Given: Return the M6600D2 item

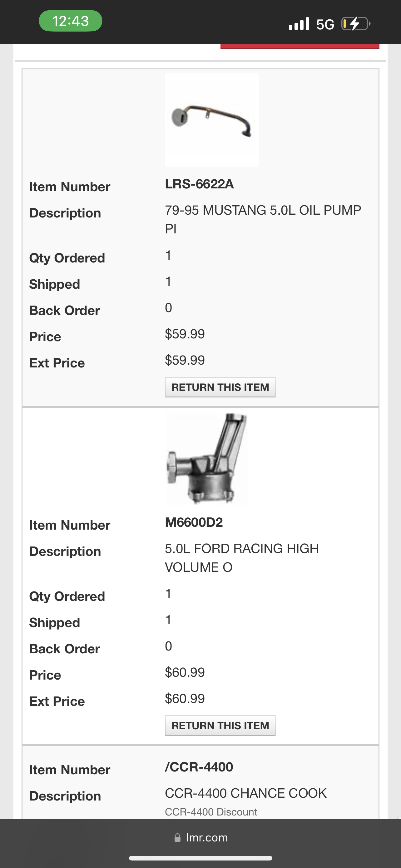Looking at the screenshot, I should click(x=220, y=726).
